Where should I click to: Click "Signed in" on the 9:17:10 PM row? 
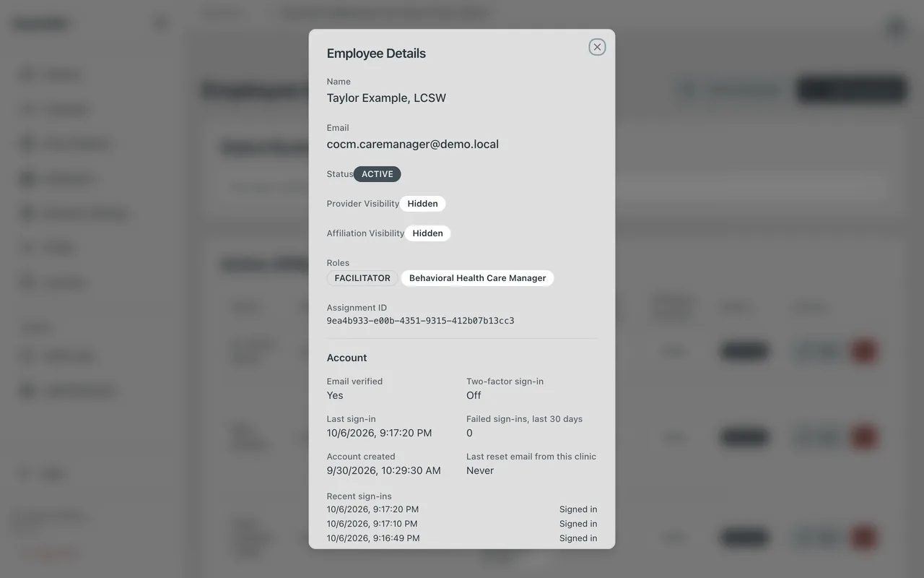click(578, 524)
